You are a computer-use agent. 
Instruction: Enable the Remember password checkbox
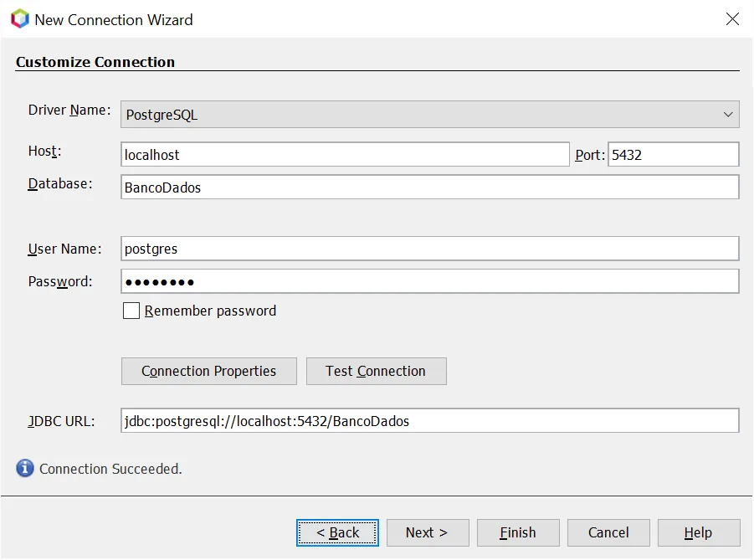131,311
